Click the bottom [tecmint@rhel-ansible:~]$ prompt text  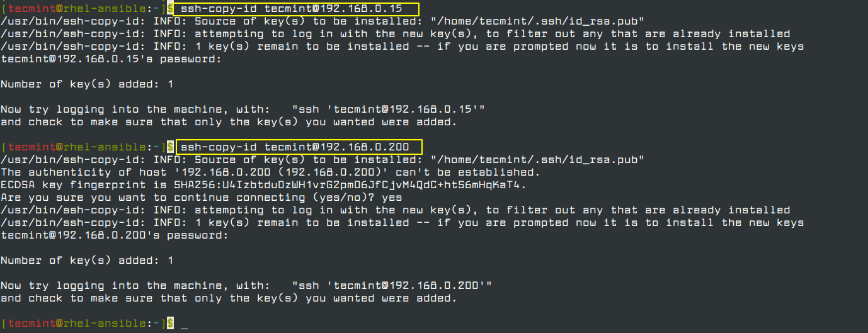87,324
